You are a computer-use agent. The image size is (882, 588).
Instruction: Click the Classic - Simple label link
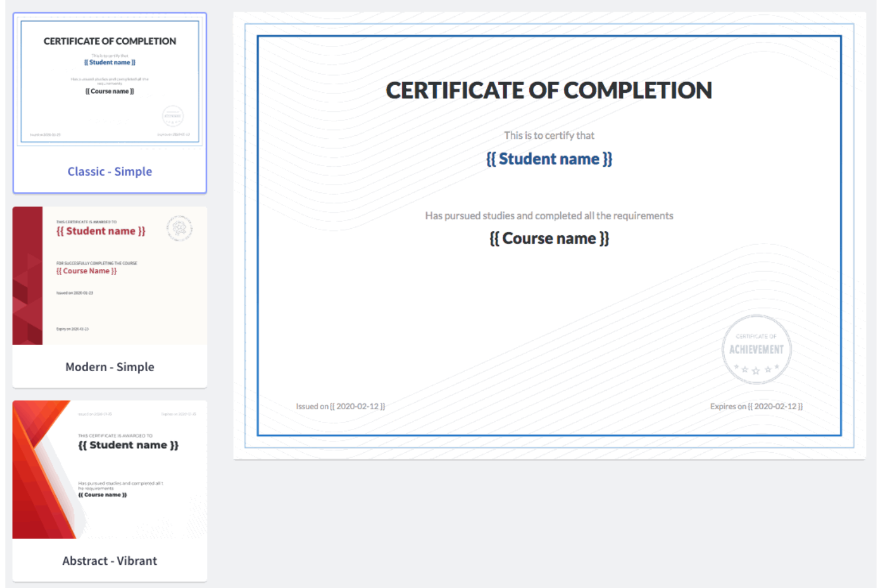click(110, 171)
